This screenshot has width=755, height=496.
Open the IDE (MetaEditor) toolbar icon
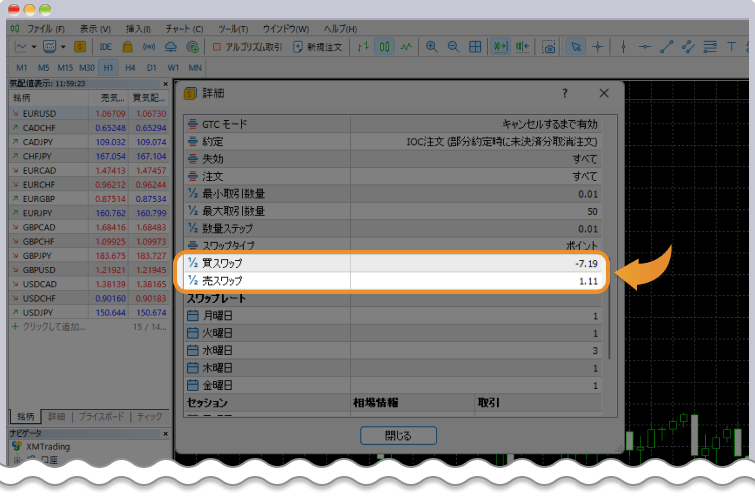[105, 47]
